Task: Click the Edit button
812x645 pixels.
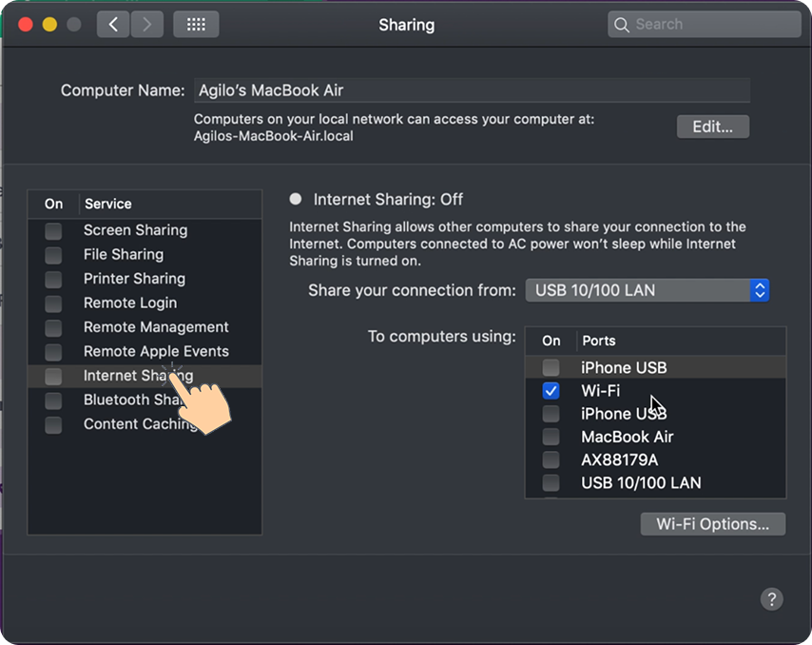Action: coord(712,126)
